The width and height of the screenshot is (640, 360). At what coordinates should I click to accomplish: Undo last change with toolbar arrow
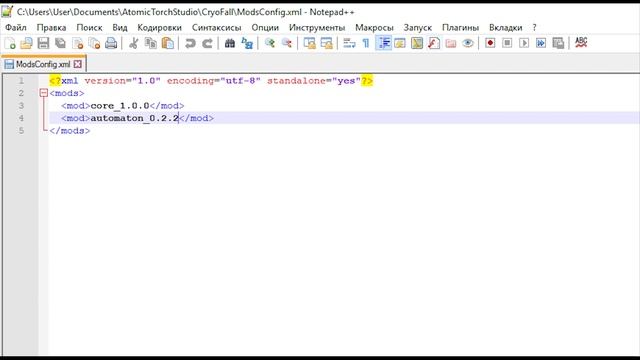(x=190, y=43)
